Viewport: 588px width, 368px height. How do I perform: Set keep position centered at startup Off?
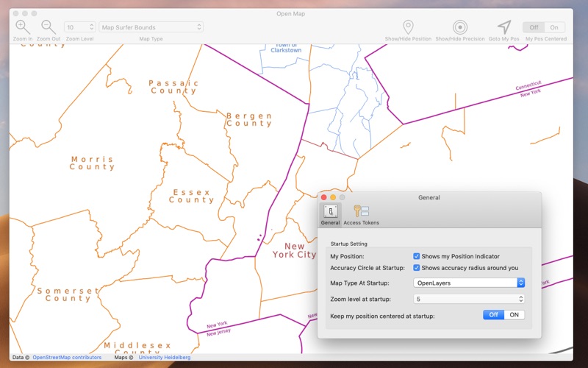click(493, 315)
